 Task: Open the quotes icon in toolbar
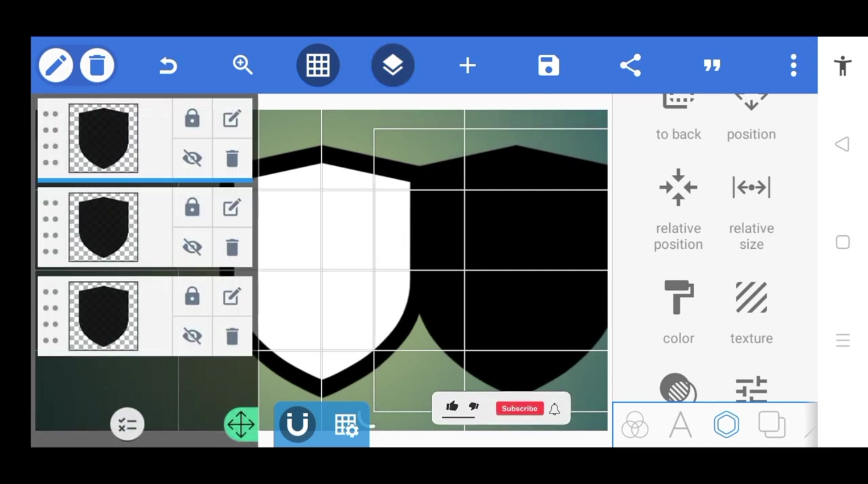tap(712, 66)
